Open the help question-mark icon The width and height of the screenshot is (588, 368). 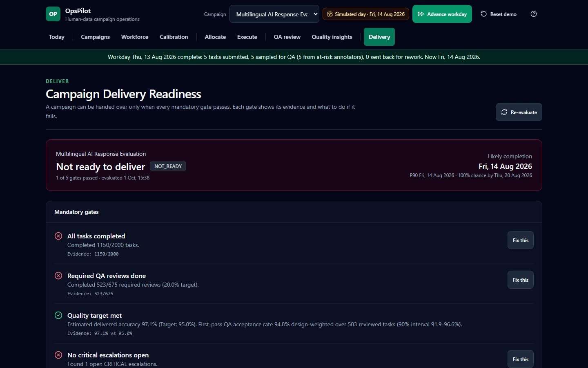coord(534,14)
